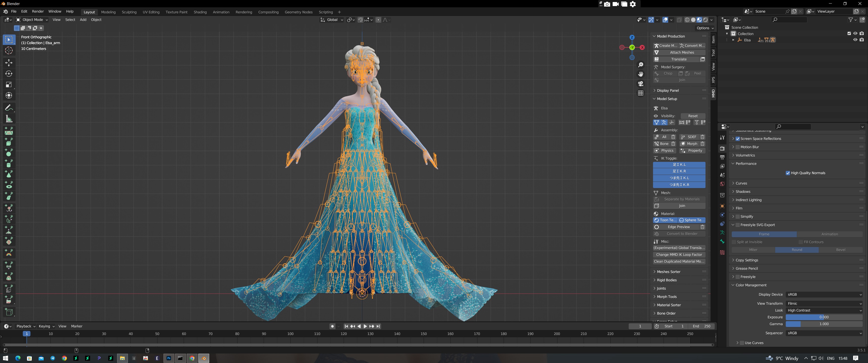
Task: Open the File menu
Action: tap(13, 11)
